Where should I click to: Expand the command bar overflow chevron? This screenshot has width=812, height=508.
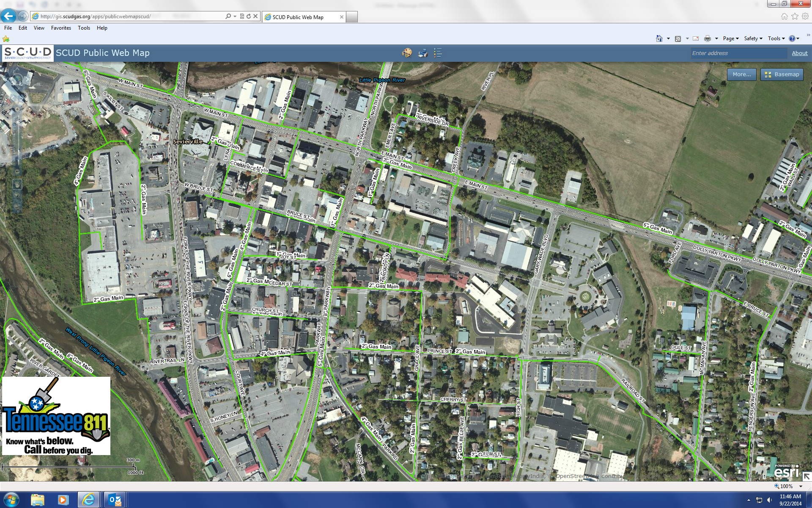pyautogui.click(x=808, y=36)
